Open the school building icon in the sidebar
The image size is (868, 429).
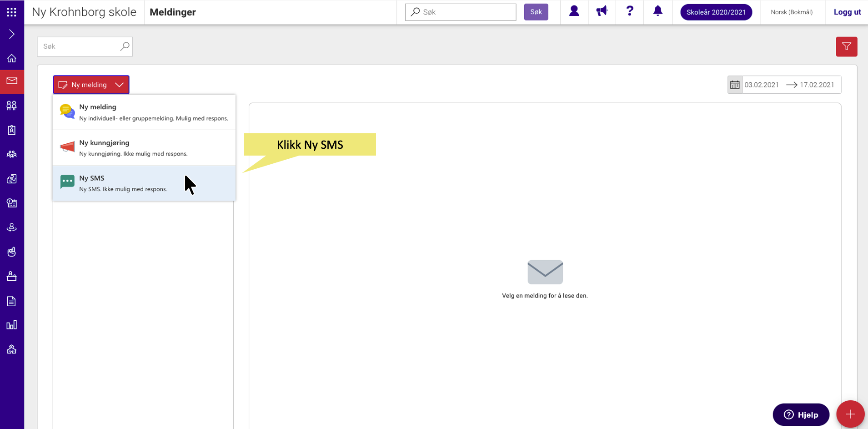pos(12,349)
